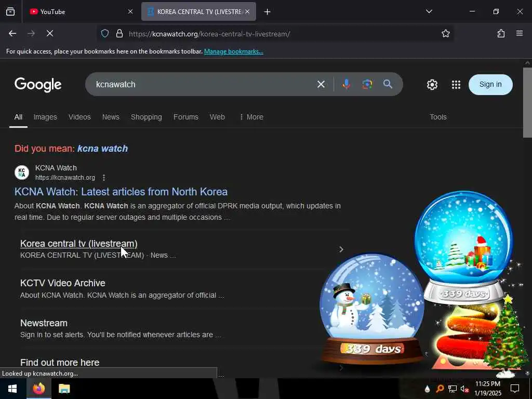
Task: Open the https://kcnawatch.org site address
Action: (x=65, y=178)
